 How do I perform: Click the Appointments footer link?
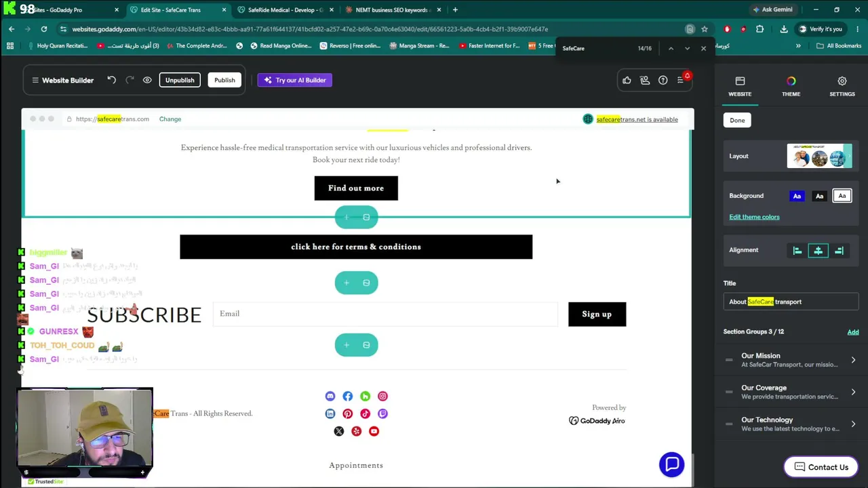click(356, 466)
